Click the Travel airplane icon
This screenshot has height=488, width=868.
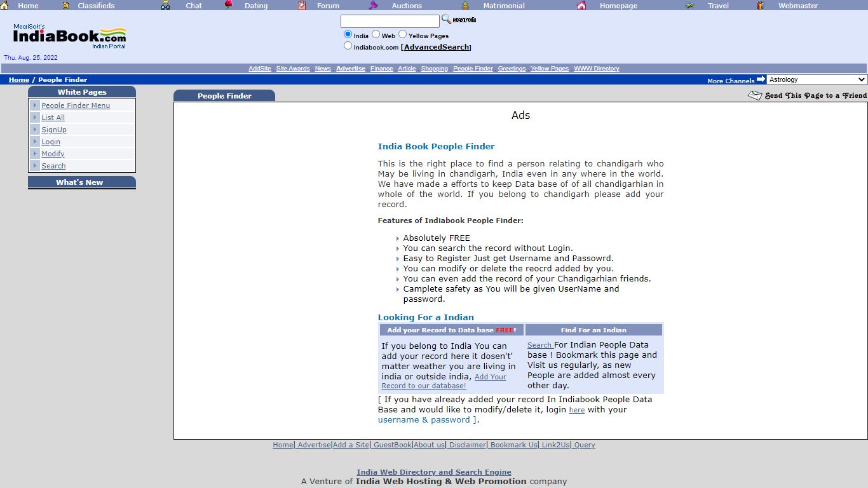690,5
